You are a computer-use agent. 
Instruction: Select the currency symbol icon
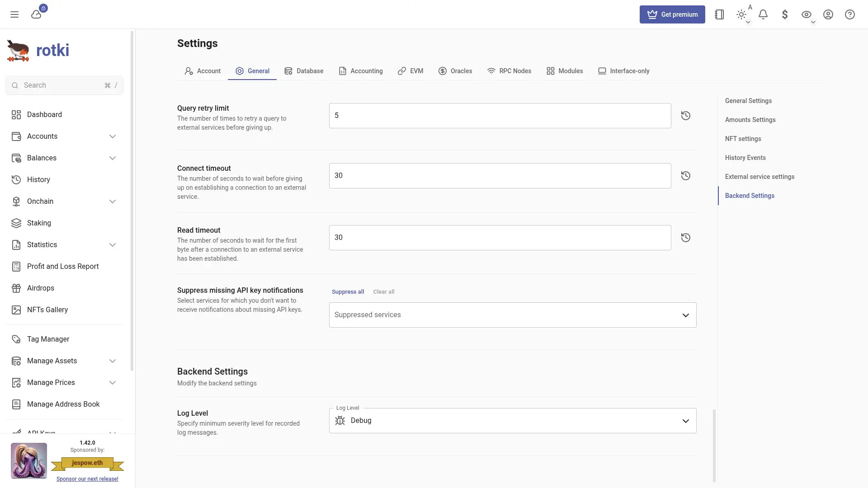785,14
